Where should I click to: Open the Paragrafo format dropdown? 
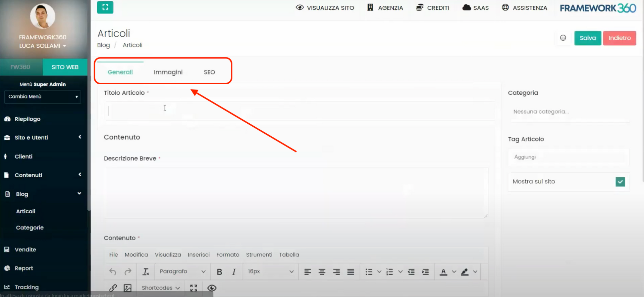(x=182, y=271)
